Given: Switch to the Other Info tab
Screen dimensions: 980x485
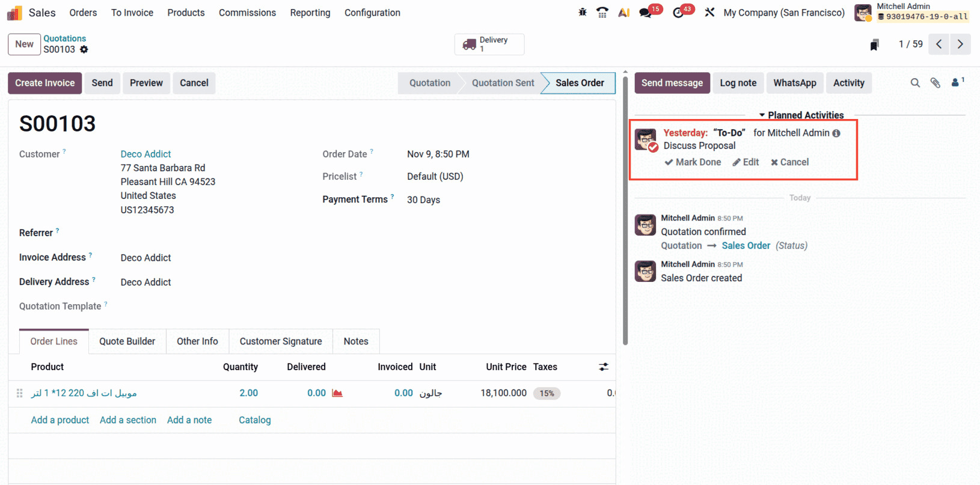Looking at the screenshot, I should (x=197, y=341).
